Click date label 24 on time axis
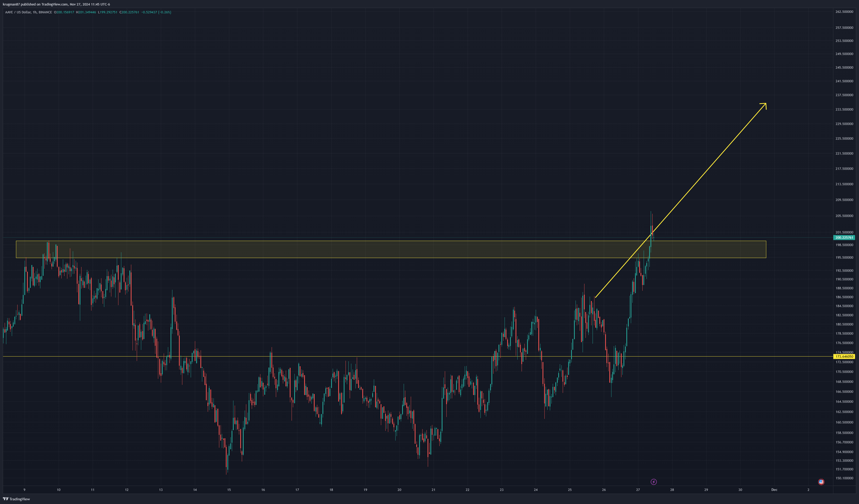 pyautogui.click(x=536, y=490)
